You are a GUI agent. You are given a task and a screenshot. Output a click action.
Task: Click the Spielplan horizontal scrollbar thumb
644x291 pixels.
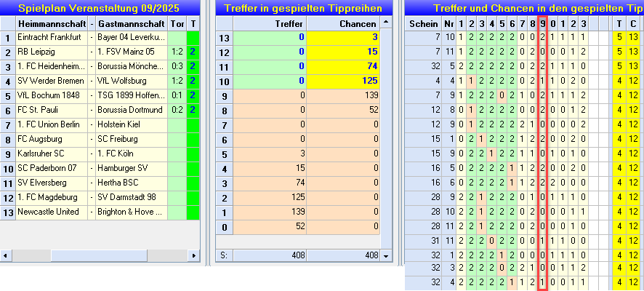(x=99, y=255)
